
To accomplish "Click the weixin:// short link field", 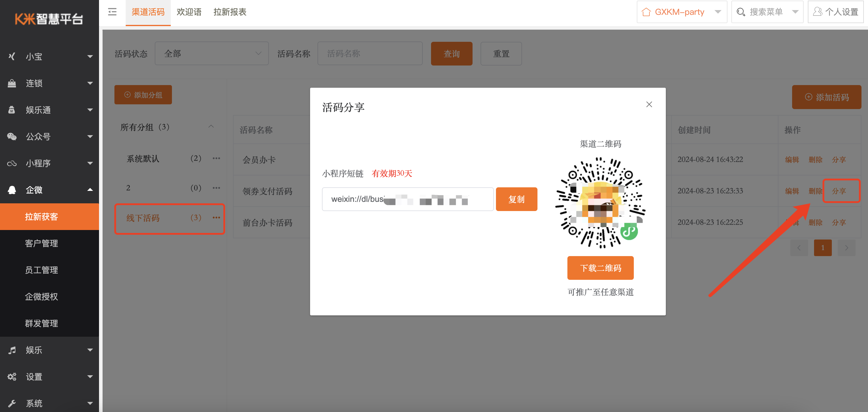I will (x=408, y=199).
